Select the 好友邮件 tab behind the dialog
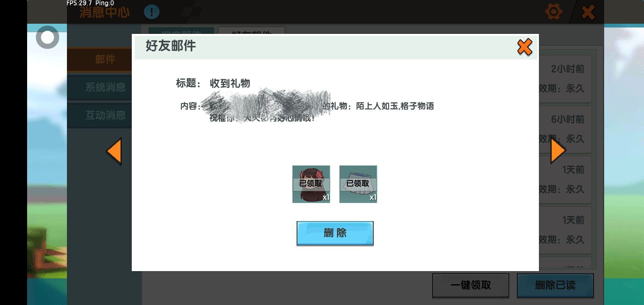The height and width of the screenshot is (305, 644). (252, 30)
